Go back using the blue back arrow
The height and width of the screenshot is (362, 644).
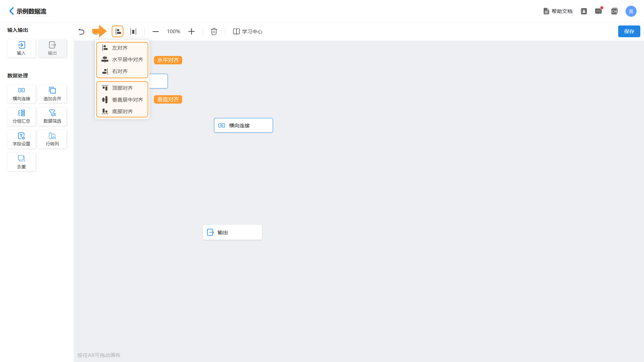[x=12, y=11]
